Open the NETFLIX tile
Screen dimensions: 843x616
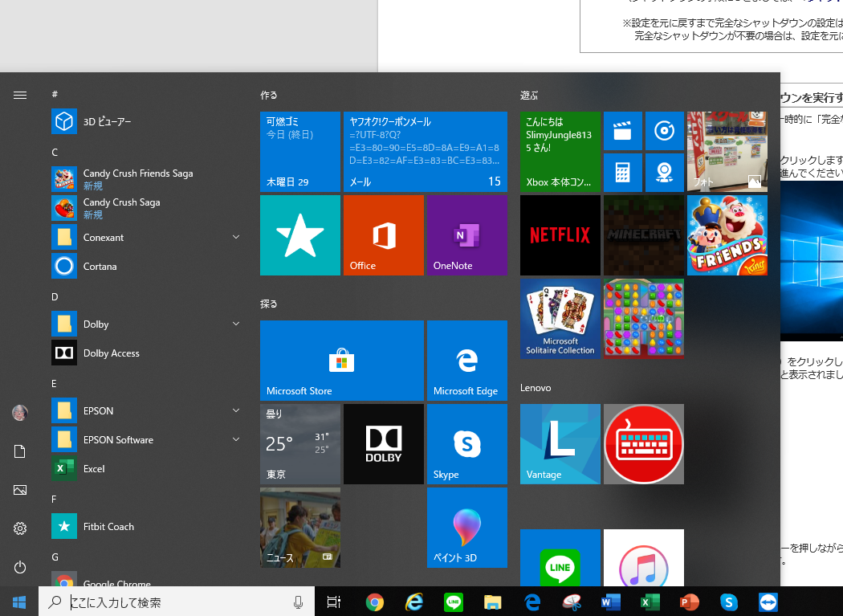click(x=560, y=235)
